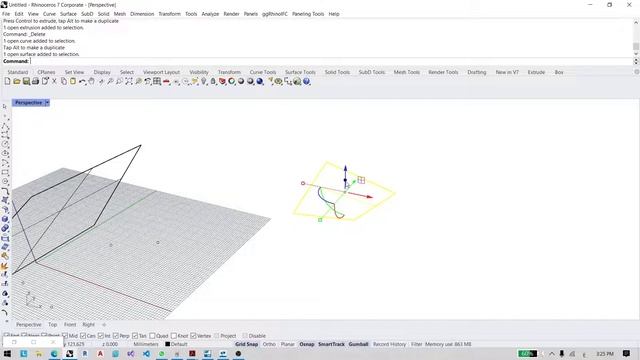Undo the last action with the Undo arrow
The width and height of the screenshot is (640, 360).
pos(82,82)
